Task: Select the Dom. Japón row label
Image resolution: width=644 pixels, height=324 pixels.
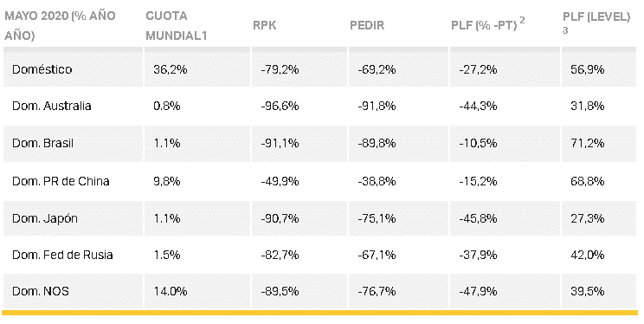Action: point(45,218)
